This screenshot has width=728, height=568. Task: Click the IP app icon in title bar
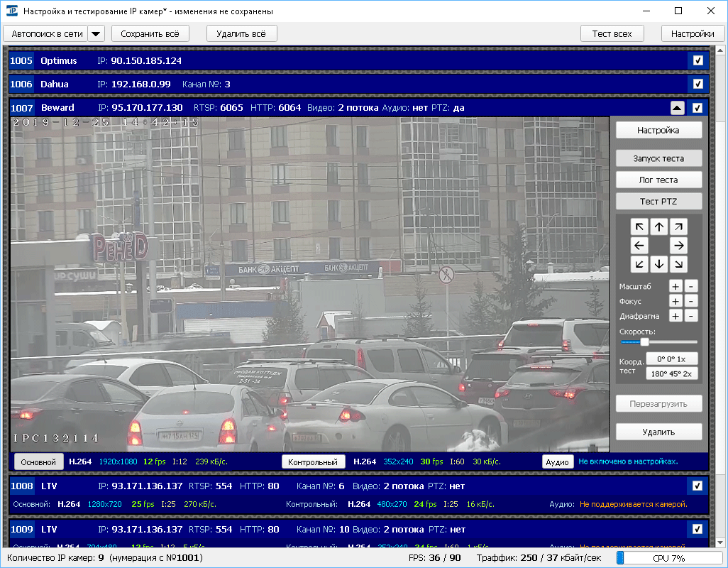(x=11, y=11)
